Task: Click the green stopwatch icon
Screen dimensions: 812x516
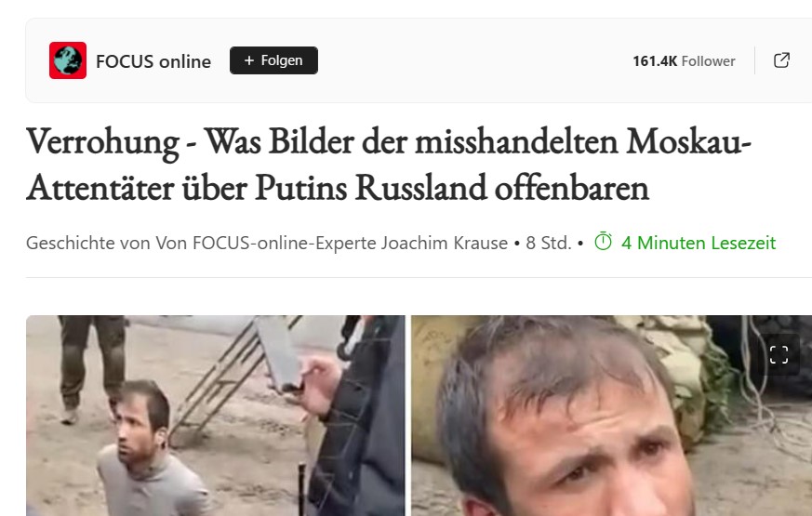Action: (x=603, y=242)
